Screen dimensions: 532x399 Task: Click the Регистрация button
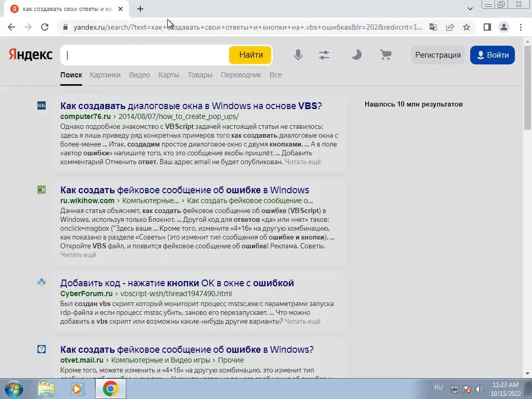437,55
